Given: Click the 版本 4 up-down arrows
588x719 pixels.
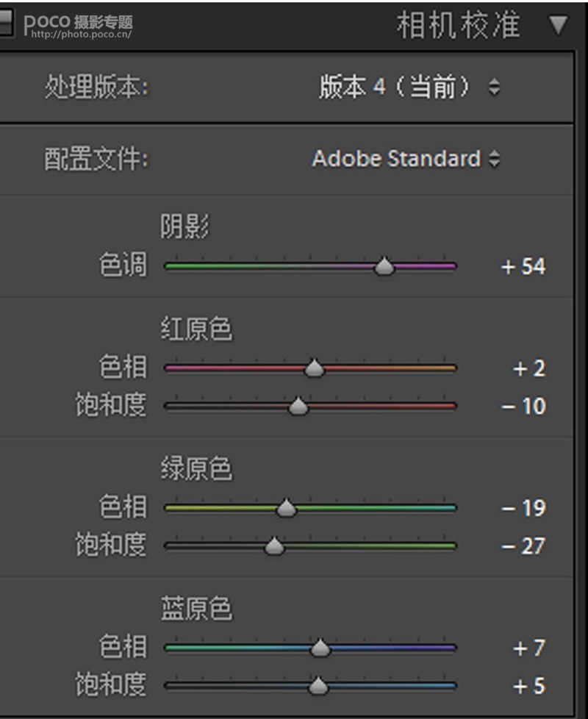Looking at the screenshot, I should [x=494, y=87].
